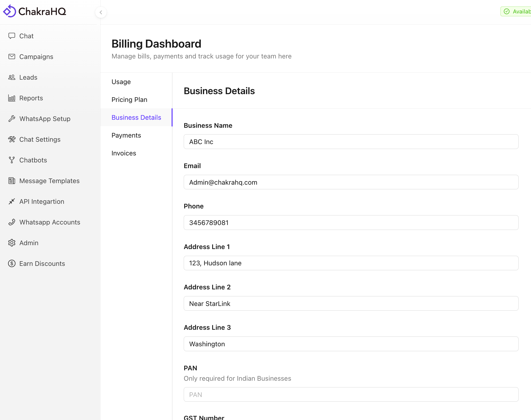Focus the empty PAN input field
Screen dimensions: 531x420
tap(351, 394)
